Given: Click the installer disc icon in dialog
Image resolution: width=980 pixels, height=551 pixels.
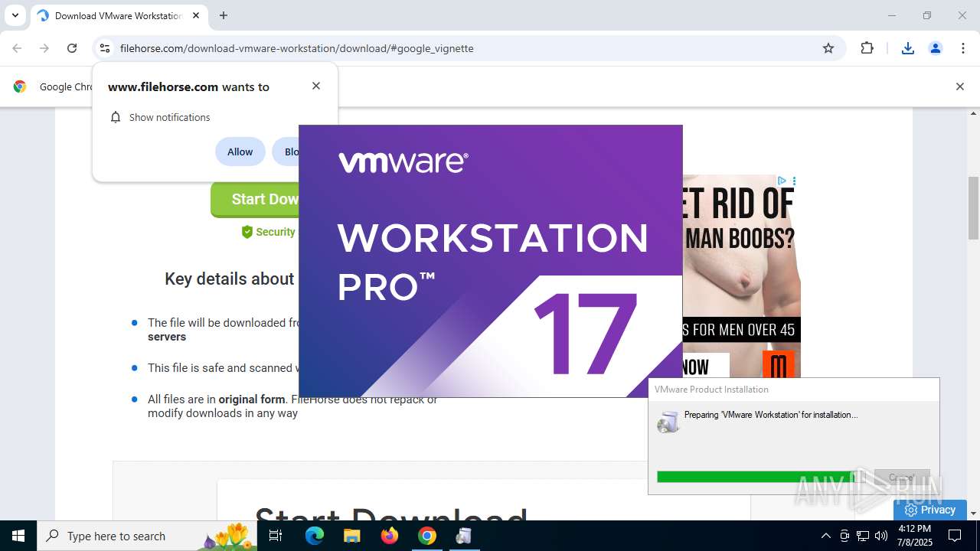Looking at the screenshot, I should (668, 422).
